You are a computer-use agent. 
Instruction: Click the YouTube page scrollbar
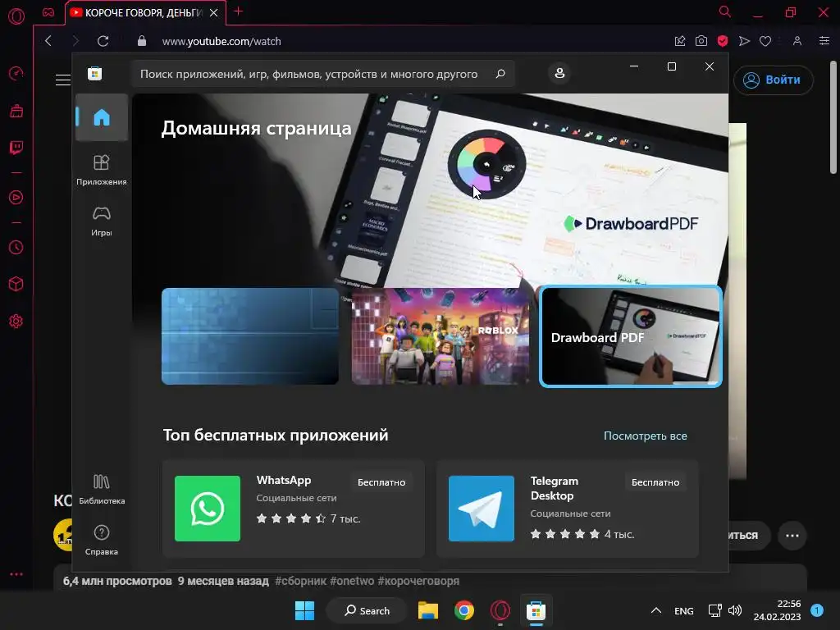point(833,118)
